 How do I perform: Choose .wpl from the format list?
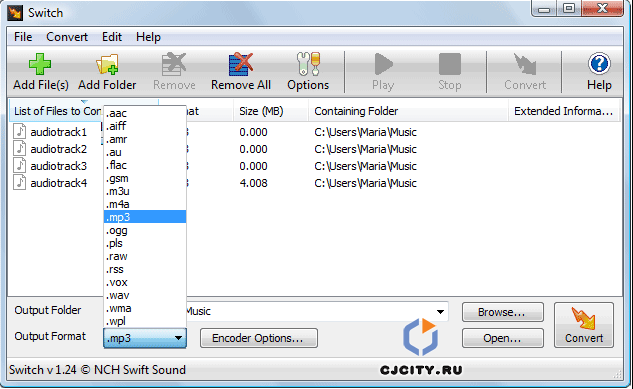pos(145,321)
